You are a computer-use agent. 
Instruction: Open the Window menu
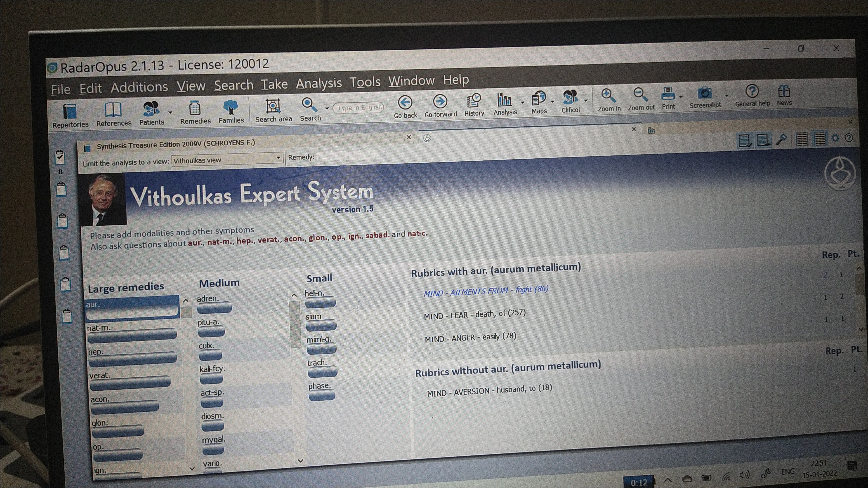[411, 81]
